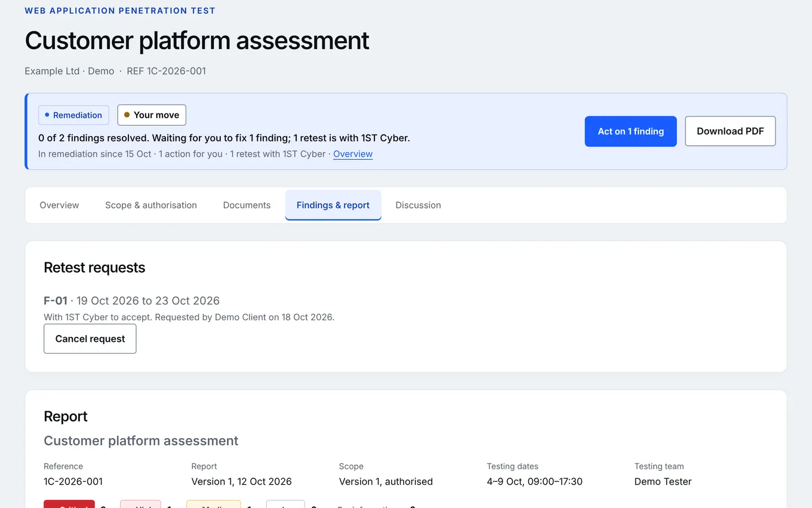This screenshot has width=812, height=508.
Task: Click the Report section heading
Action: (66, 417)
